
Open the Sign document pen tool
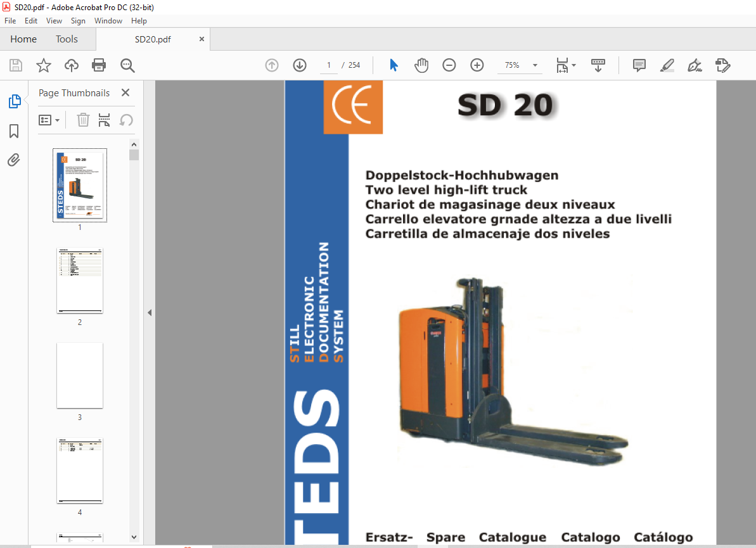point(695,65)
